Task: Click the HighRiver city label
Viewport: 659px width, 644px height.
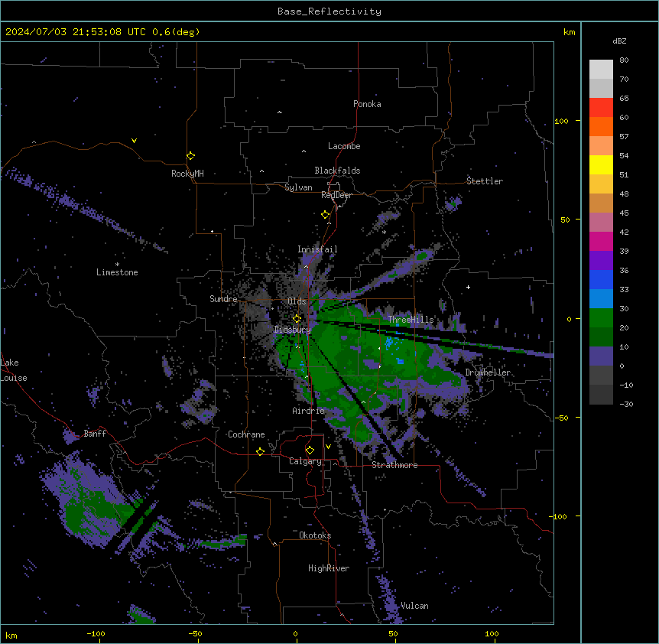Action: [329, 568]
